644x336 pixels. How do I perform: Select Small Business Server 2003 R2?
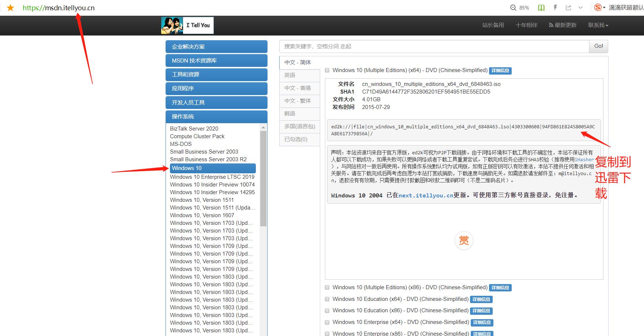pos(208,159)
